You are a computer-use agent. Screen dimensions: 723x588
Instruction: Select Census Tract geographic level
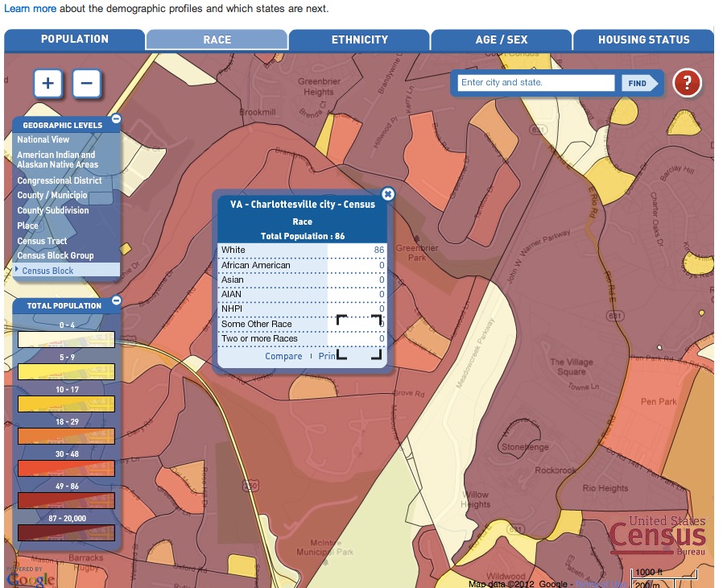(42, 241)
